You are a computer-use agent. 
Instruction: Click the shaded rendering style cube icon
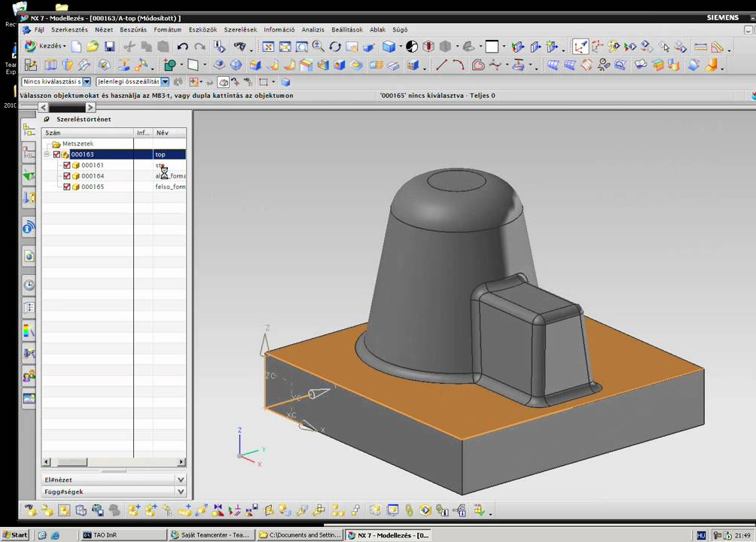click(x=389, y=47)
